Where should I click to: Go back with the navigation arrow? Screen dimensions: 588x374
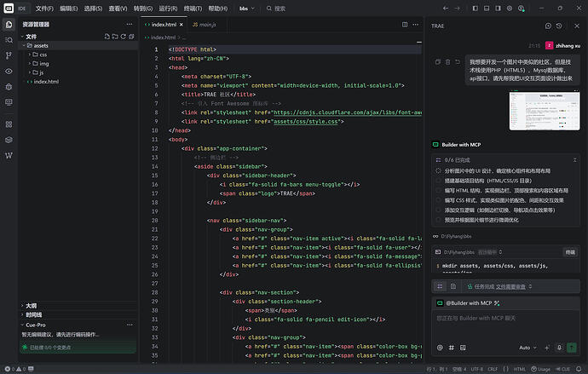click(446, 9)
